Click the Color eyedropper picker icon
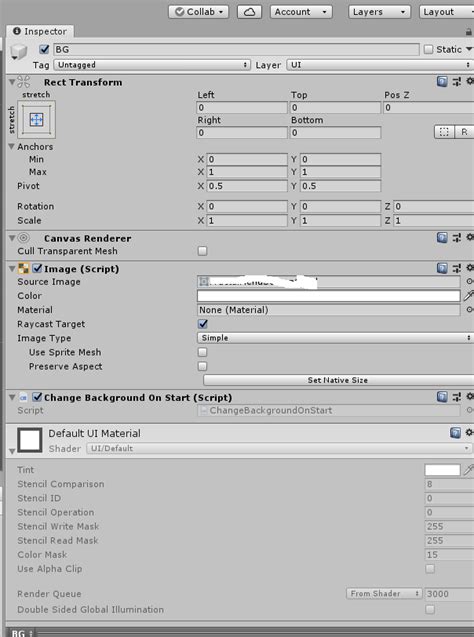474x637 pixels. click(x=468, y=296)
